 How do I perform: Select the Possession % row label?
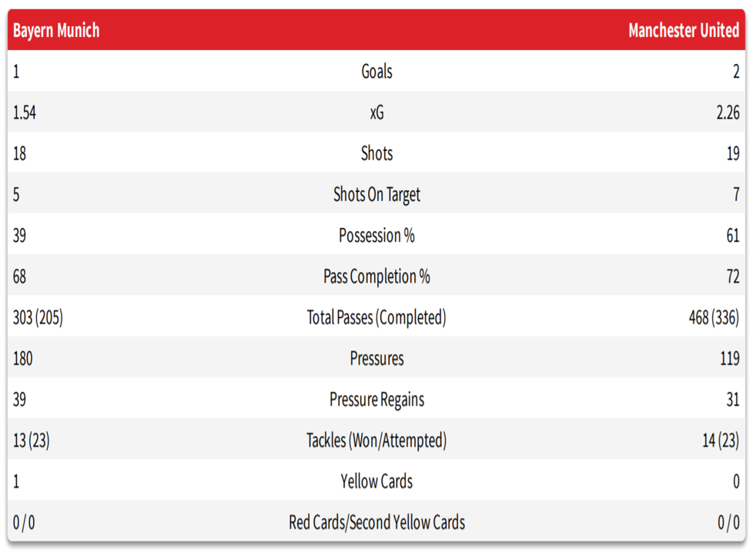376,236
